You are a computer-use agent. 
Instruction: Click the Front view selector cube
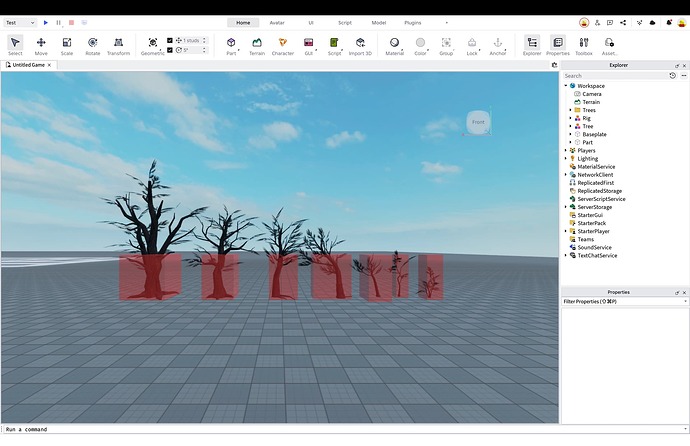click(x=478, y=122)
